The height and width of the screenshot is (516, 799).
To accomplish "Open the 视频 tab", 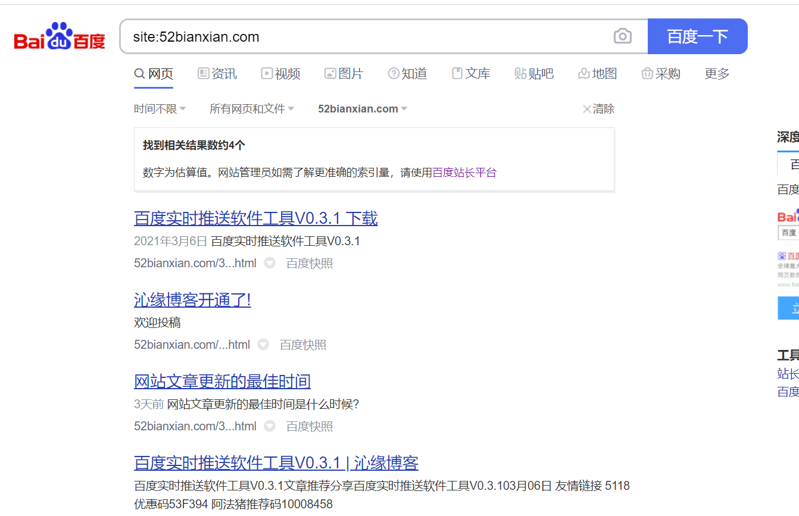I will click(281, 74).
